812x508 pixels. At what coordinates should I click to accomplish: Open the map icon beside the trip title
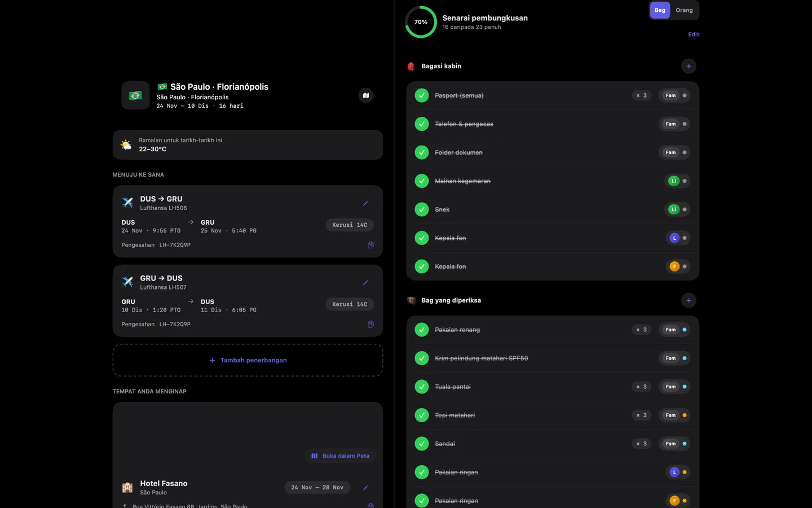tap(366, 95)
